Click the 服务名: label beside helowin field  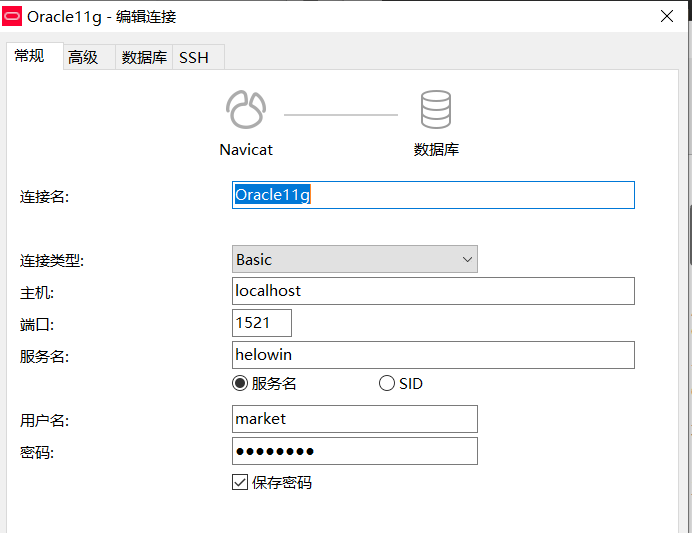[x=44, y=357]
